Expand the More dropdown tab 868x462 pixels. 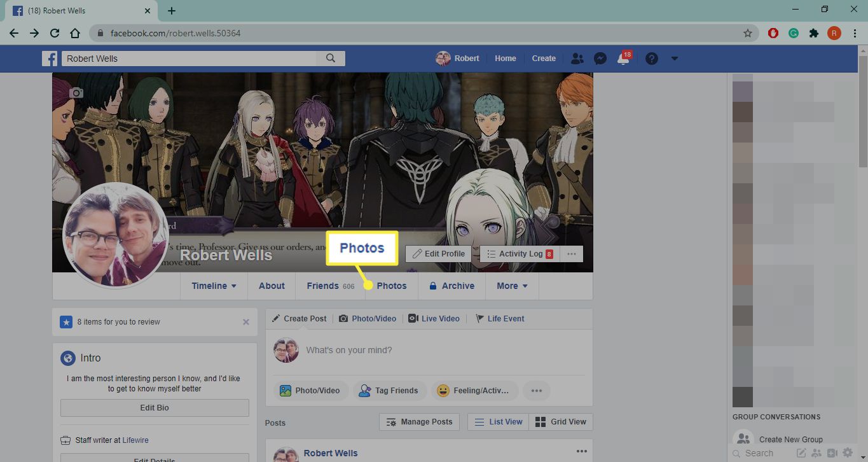coord(513,286)
